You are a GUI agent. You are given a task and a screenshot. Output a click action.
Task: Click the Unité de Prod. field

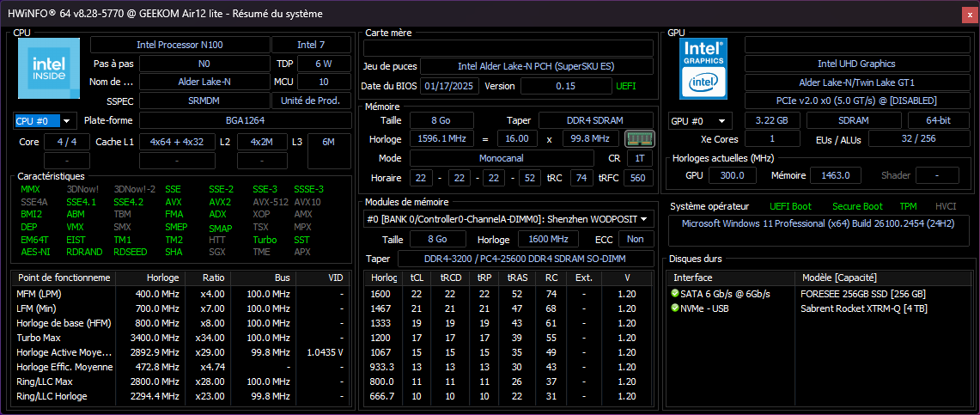pos(311,101)
